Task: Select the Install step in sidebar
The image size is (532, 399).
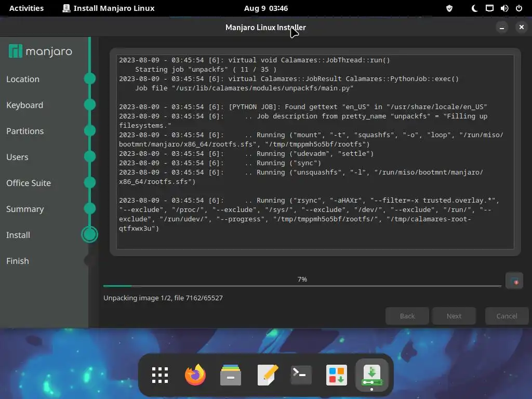Action: [18, 235]
